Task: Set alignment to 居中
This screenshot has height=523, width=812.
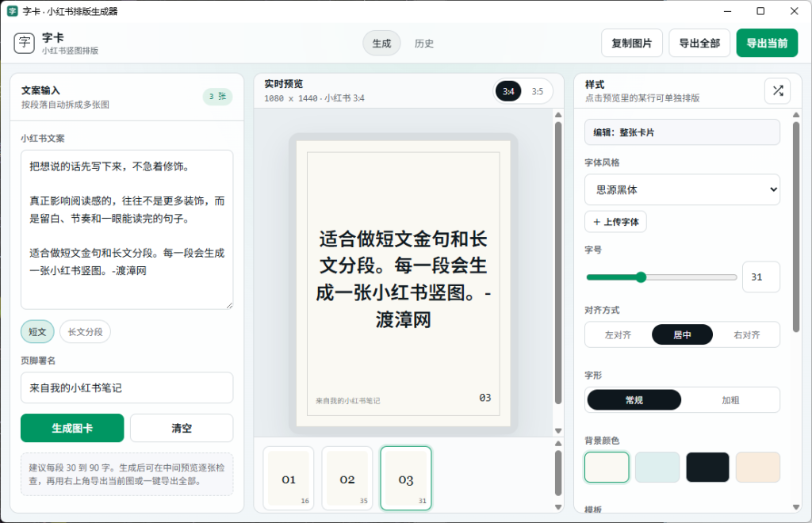Action: (682, 334)
